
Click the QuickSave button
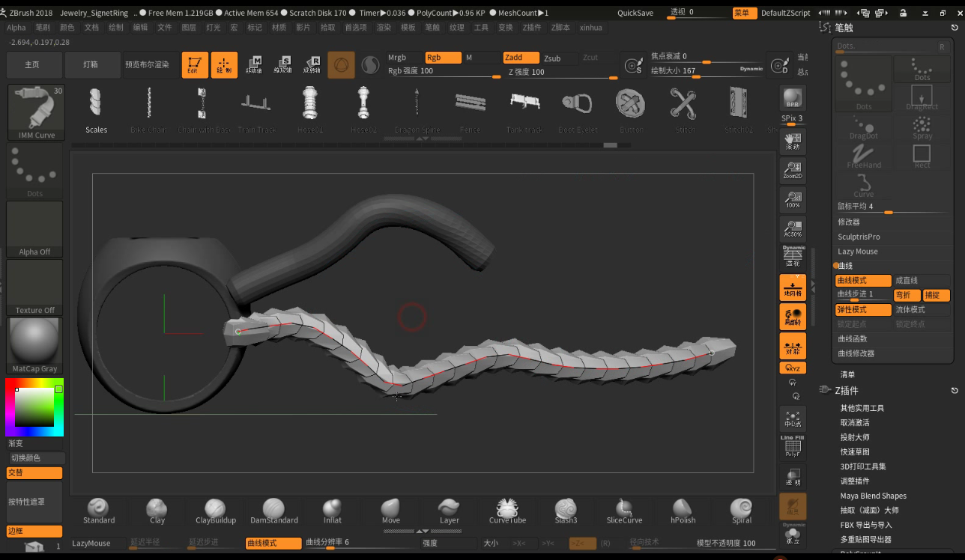635,13
